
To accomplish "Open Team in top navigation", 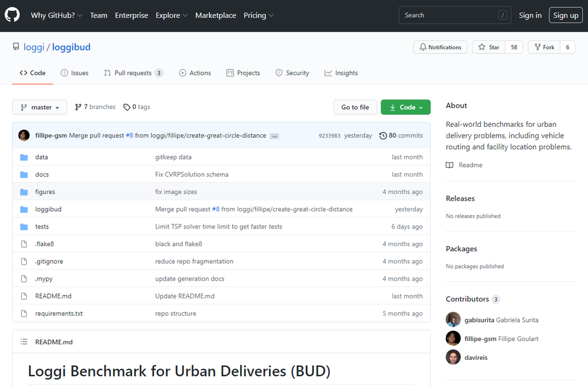I will [99, 15].
